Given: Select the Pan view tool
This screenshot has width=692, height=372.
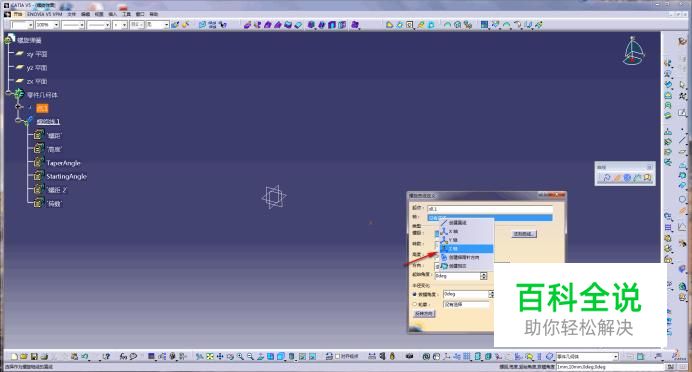Looking at the screenshot, I should (x=220, y=356).
